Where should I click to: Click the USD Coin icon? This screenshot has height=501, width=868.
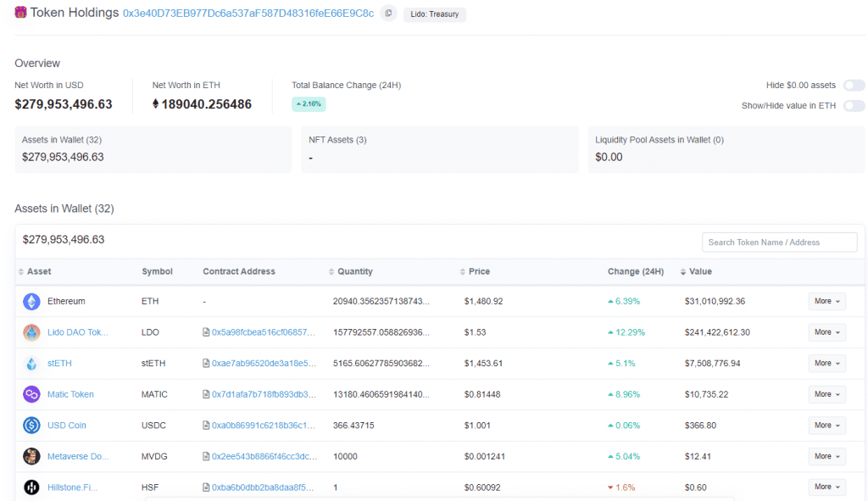pos(31,426)
